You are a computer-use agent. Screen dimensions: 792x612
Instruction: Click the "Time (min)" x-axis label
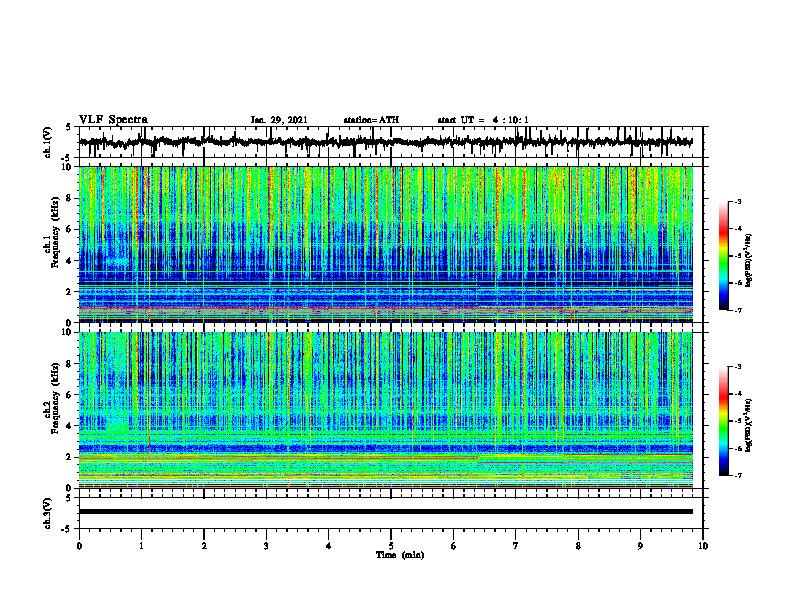click(x=400, y=555)
